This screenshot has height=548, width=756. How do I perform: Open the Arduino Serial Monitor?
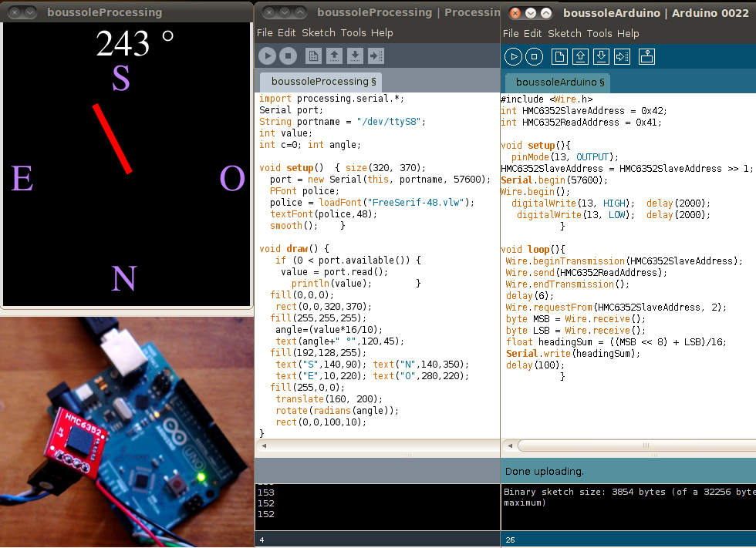[x=646, y=56]
